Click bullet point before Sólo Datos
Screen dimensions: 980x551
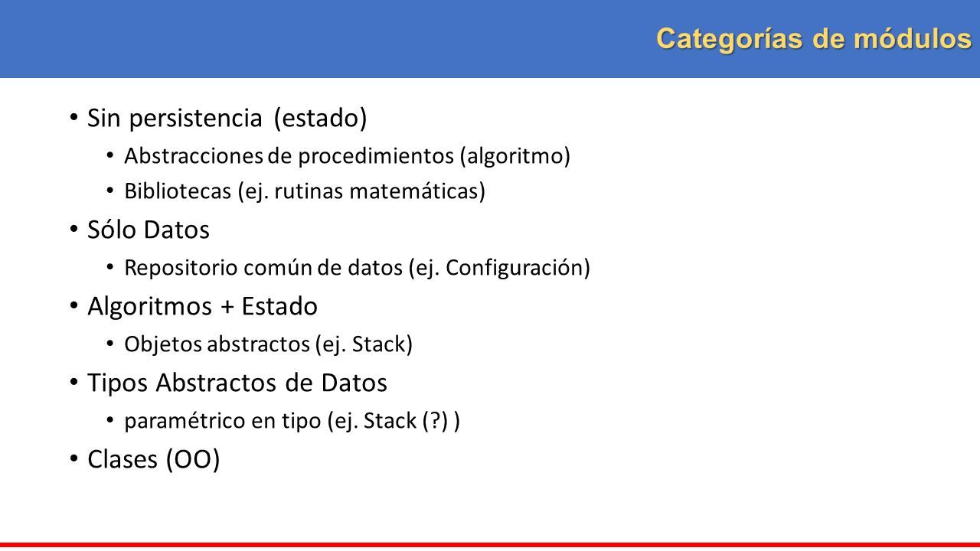coord(74,229)
